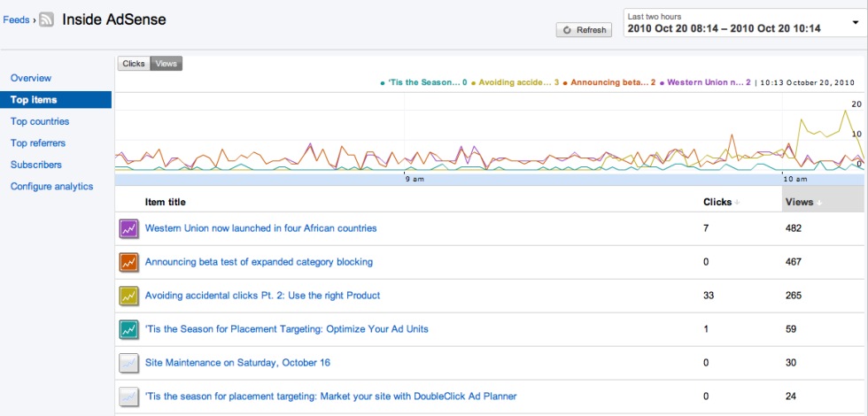This screenshot has width=868, height=416.
Task: Sort the table by Clicks column
Action: point(720,202)
